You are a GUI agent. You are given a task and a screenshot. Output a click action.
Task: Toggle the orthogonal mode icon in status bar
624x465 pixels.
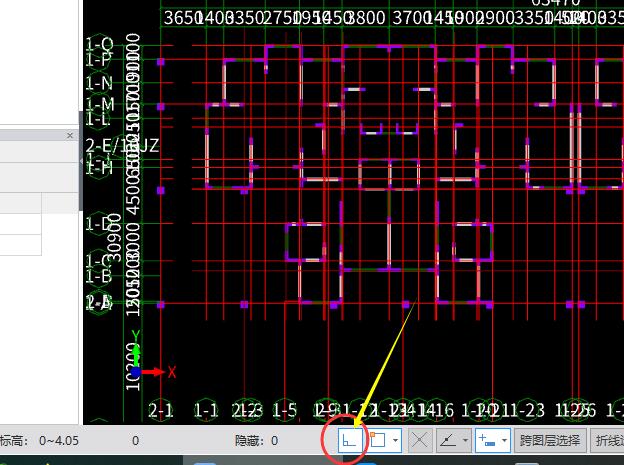pos(350,440)
